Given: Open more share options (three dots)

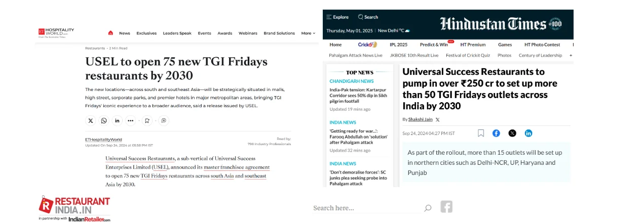Looking at the screenshot, I should pyautogui.click(x=131, y=120).
